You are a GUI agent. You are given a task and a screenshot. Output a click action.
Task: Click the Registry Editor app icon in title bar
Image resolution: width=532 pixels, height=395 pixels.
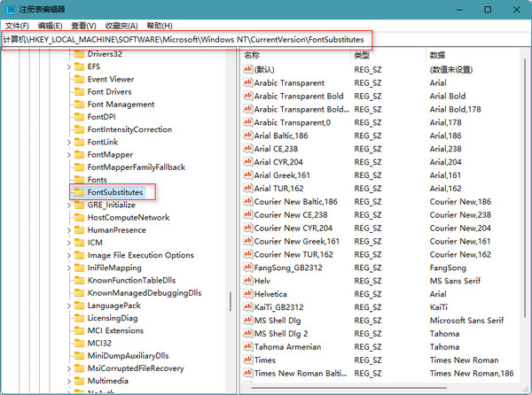10,9
